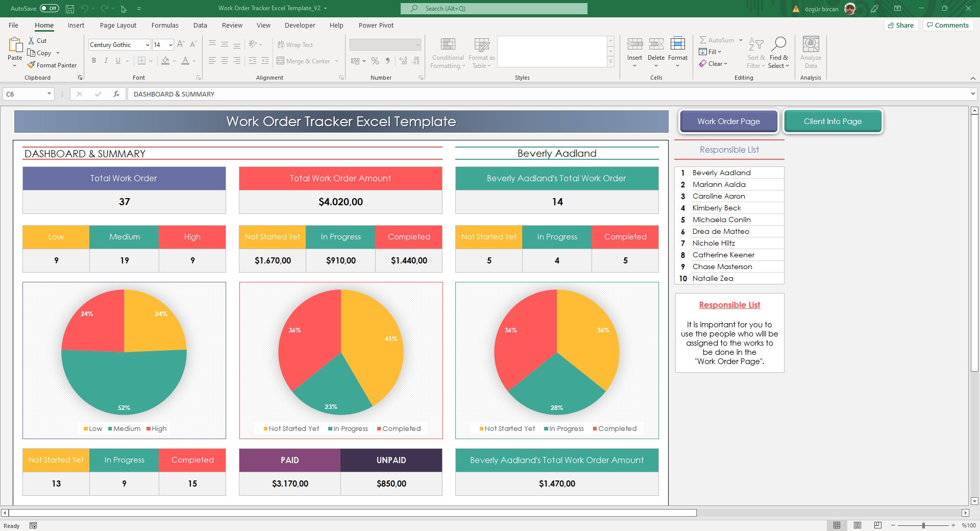Apply Percent Style number format
The image size is (980, 531).
point(375,61)
